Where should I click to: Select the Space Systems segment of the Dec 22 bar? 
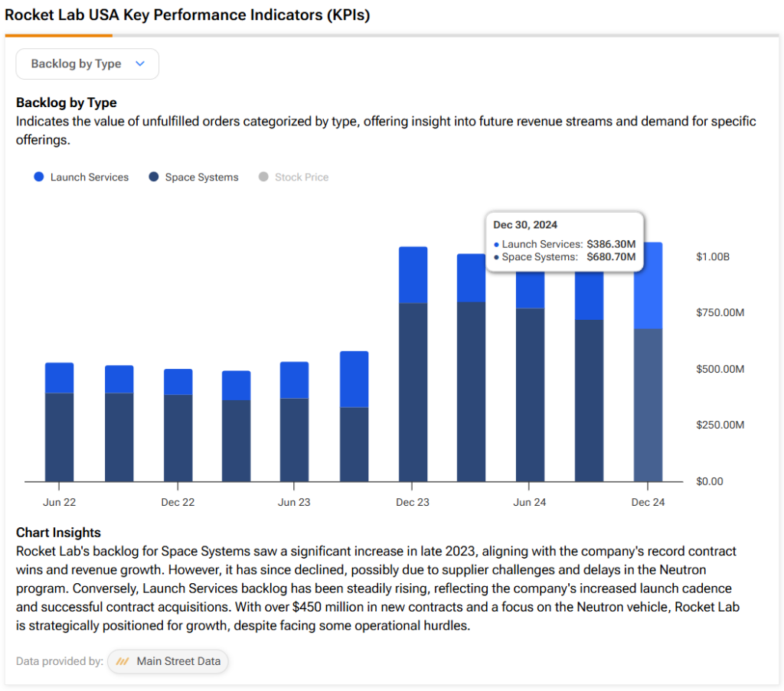point(178,438)
